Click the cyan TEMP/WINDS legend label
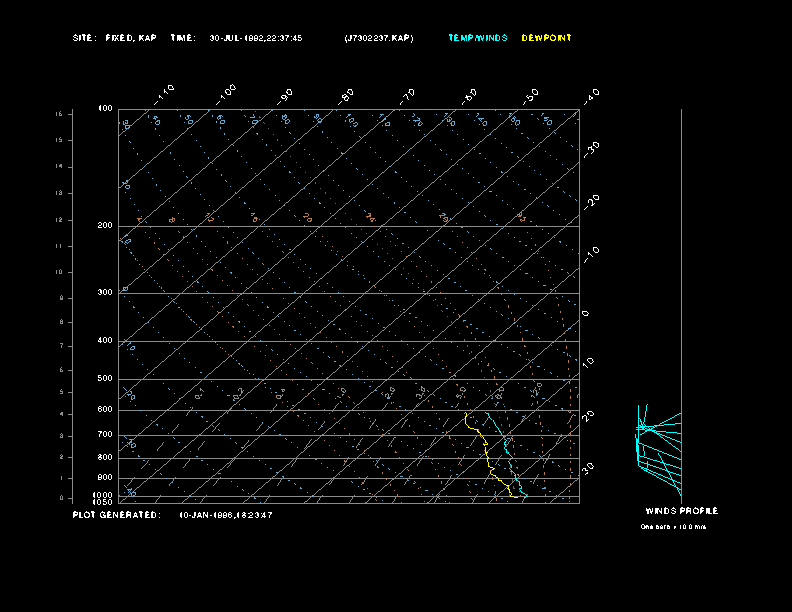 477,38
